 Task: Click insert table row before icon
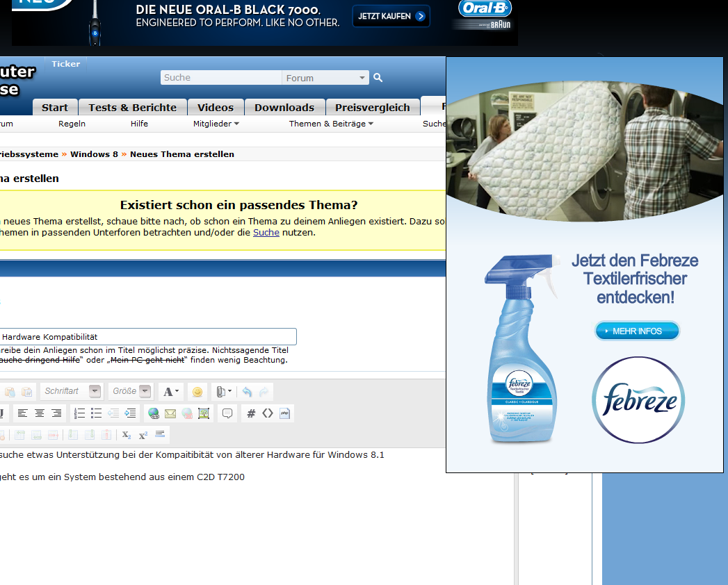[19, 435]
